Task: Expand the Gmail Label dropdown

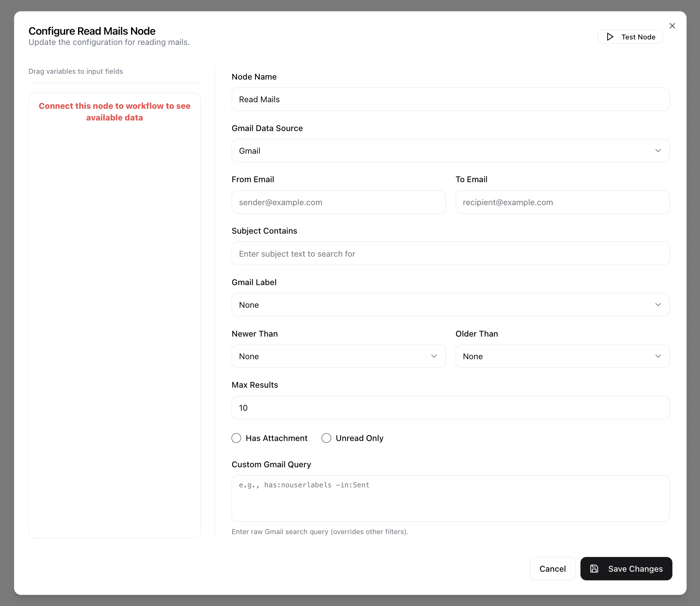Action: coord(450,305)
